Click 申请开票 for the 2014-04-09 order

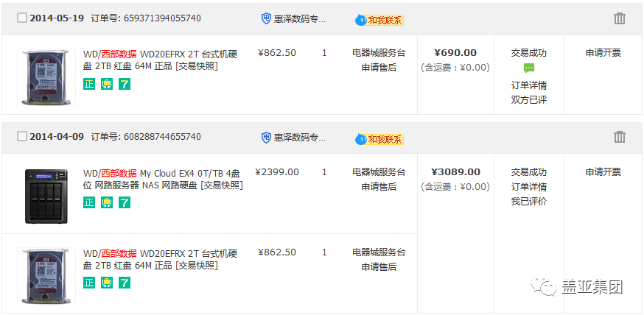[603, 172]
